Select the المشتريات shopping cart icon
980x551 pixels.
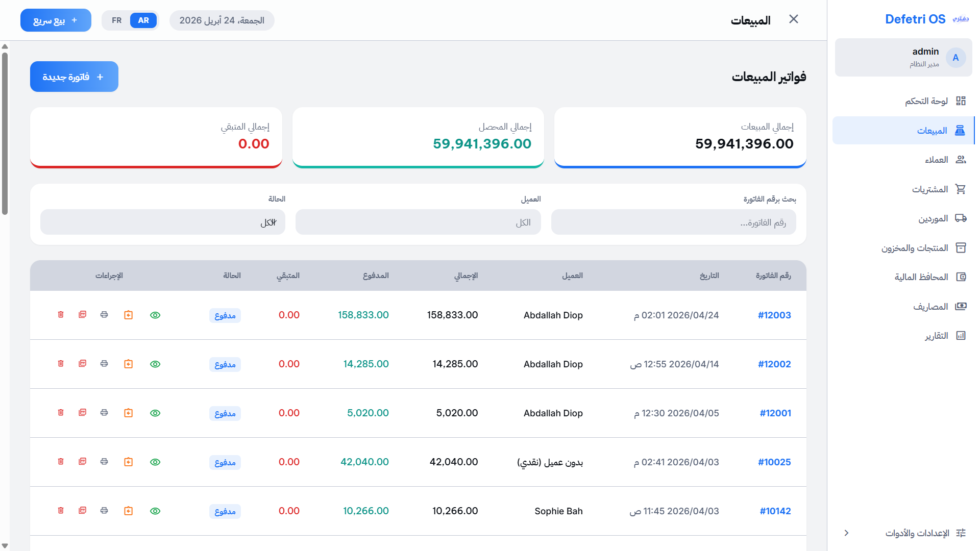click(x=962, y=189)
